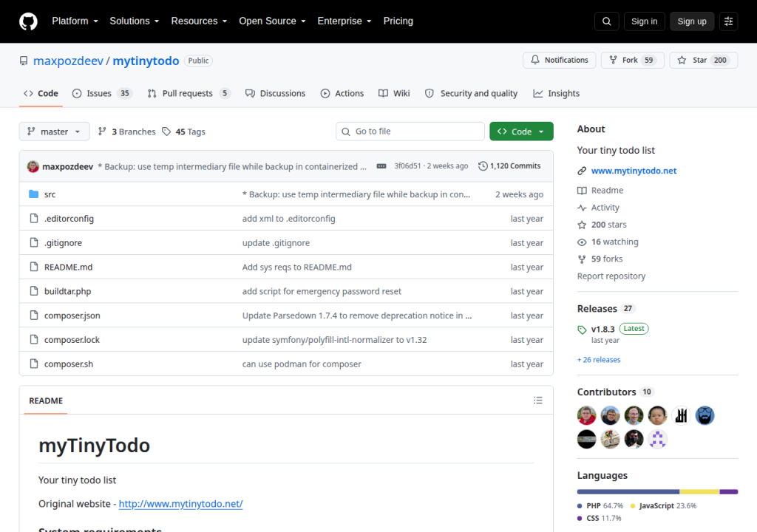Click the eye icon beside 16 watching
The height and width of the screenshot is (532, 757).
tap(582, 242)
